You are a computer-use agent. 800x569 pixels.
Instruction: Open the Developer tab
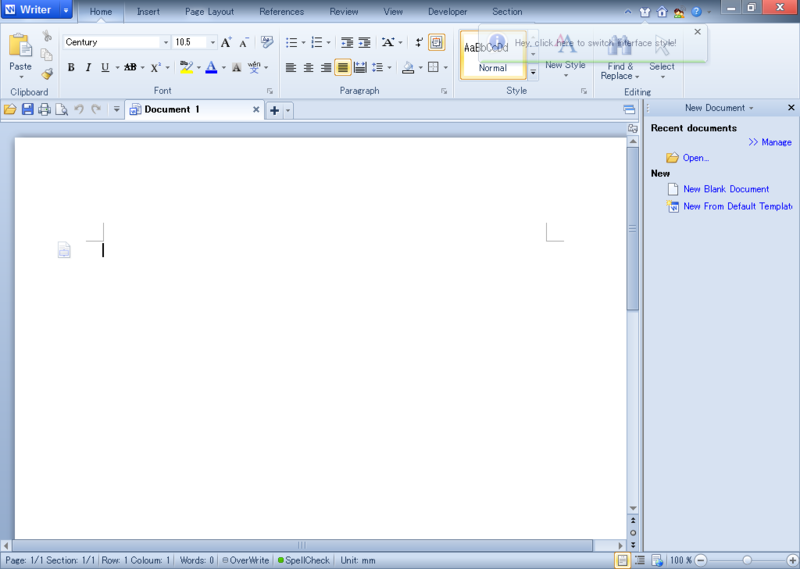point(447,11)
